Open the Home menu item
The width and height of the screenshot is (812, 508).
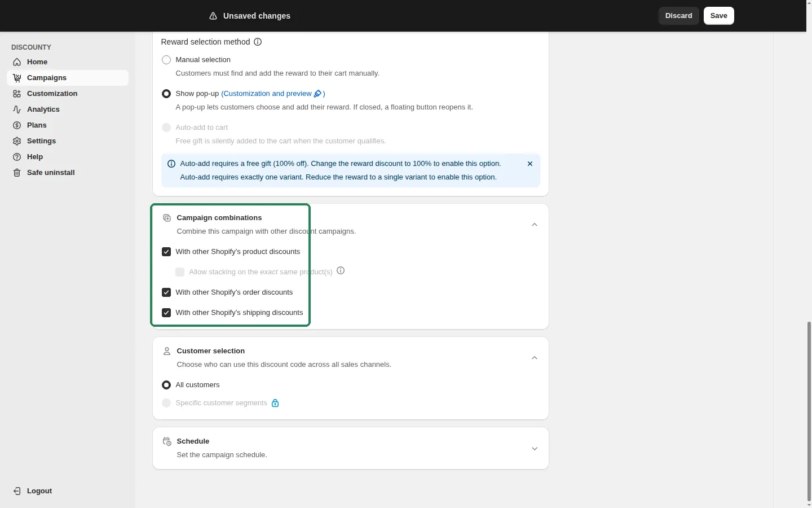click(x=68, y=62)
